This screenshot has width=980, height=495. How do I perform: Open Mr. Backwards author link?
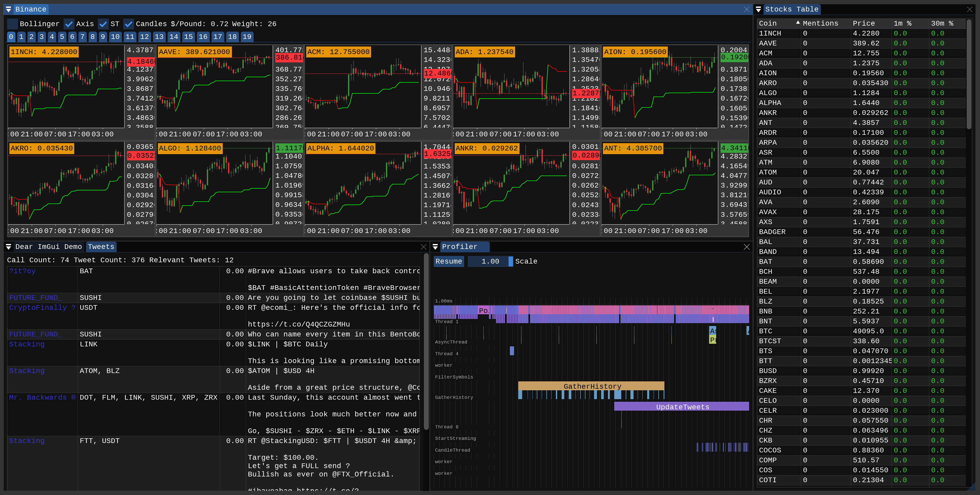[x=42, y=397]
